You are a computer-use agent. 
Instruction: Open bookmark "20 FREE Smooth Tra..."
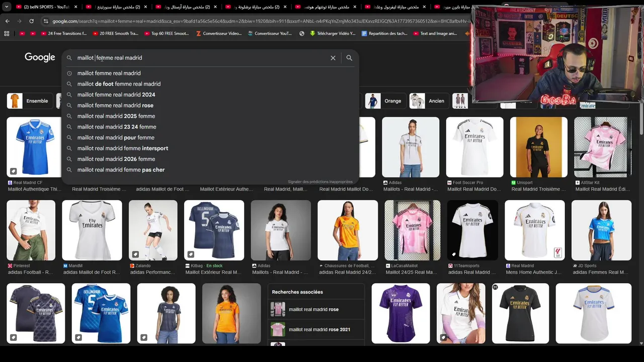click(115, 34)
